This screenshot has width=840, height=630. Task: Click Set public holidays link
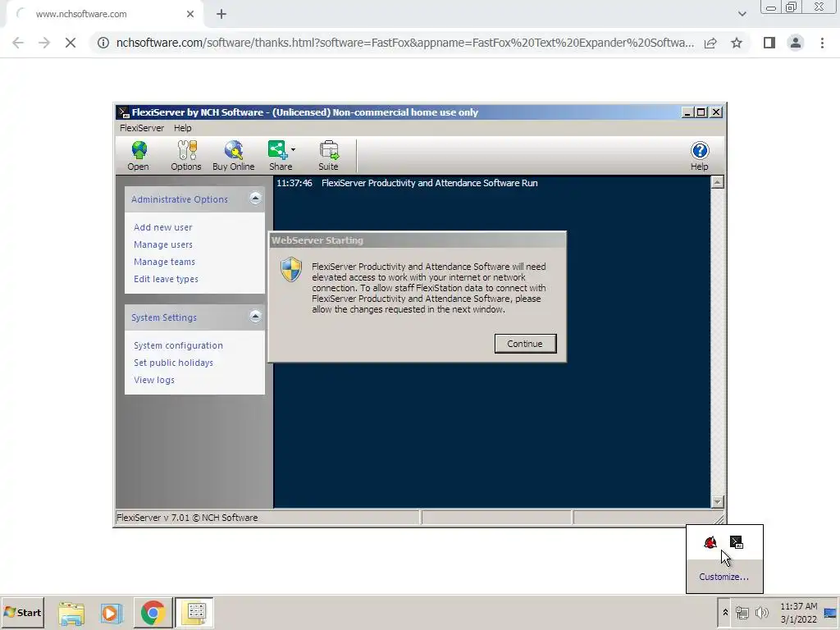click(174, 362)
